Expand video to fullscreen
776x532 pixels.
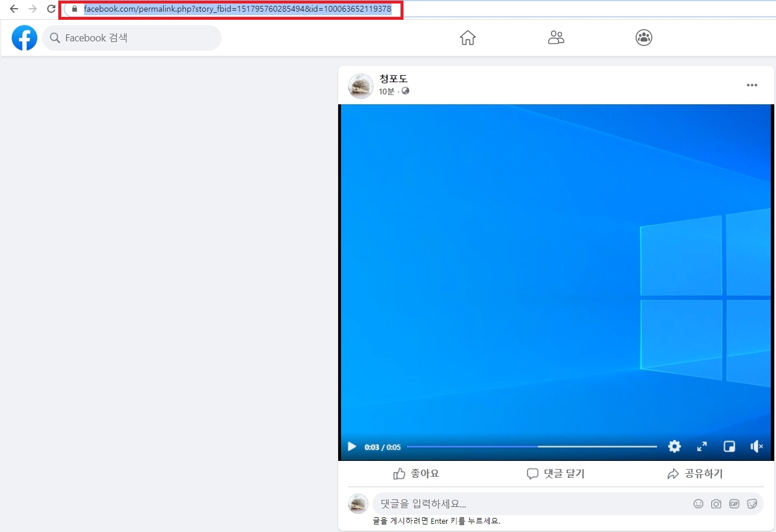(702, 446)
